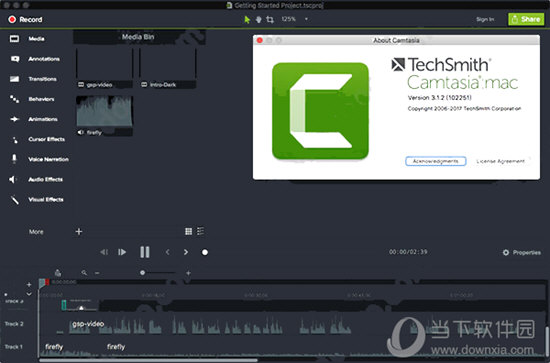Expand the More tools list
Screen dimensions: 550x363
pyautogui.click(x=36, y=232)
